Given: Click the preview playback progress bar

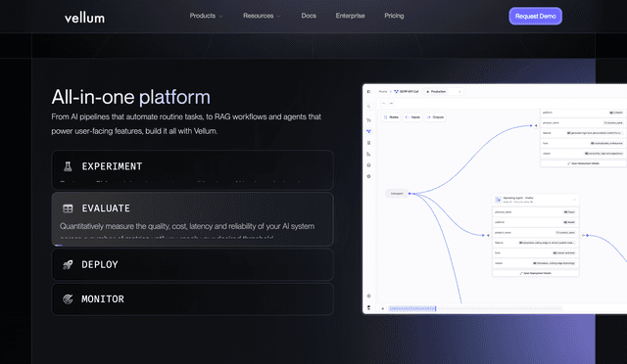Looking at the screenshot, I should (476, 308).
